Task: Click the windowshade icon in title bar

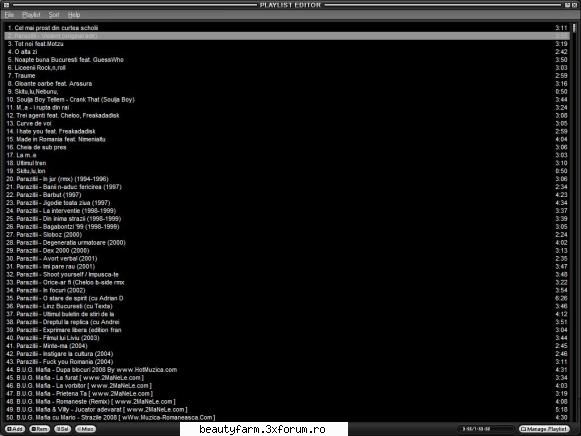Action: [568, 5]
